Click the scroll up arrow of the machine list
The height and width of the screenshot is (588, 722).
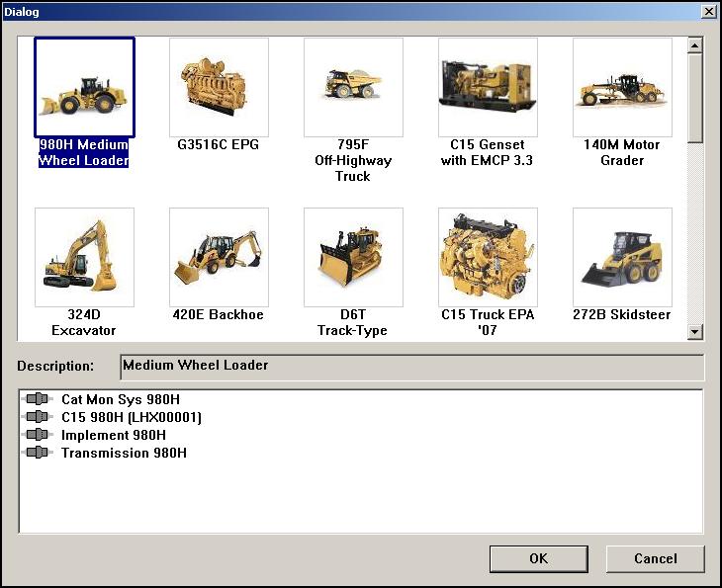click(695, 45)
